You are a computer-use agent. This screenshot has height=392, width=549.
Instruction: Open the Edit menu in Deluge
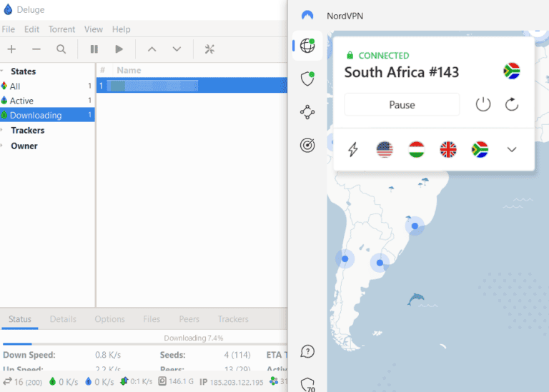(x=31, y=29)
